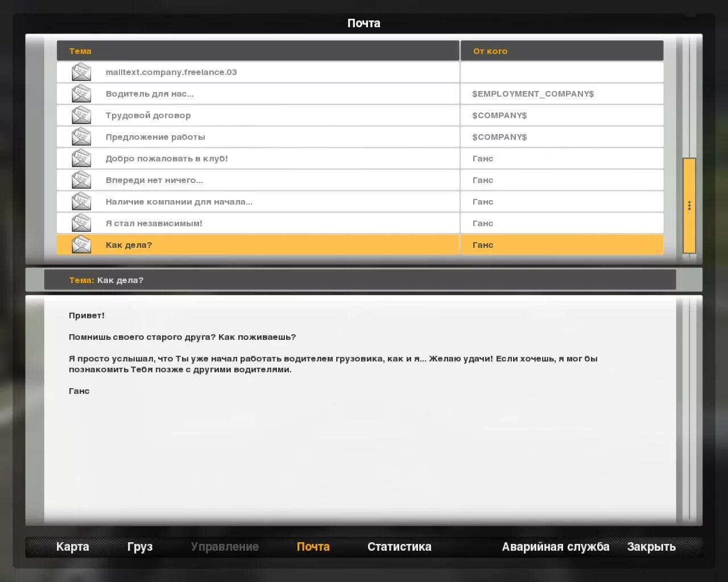This screenshot has height=582, width=728.
Task: Click sender 'Ганс' of 'Наличие компании для начала...'
Action: point(562,202)
